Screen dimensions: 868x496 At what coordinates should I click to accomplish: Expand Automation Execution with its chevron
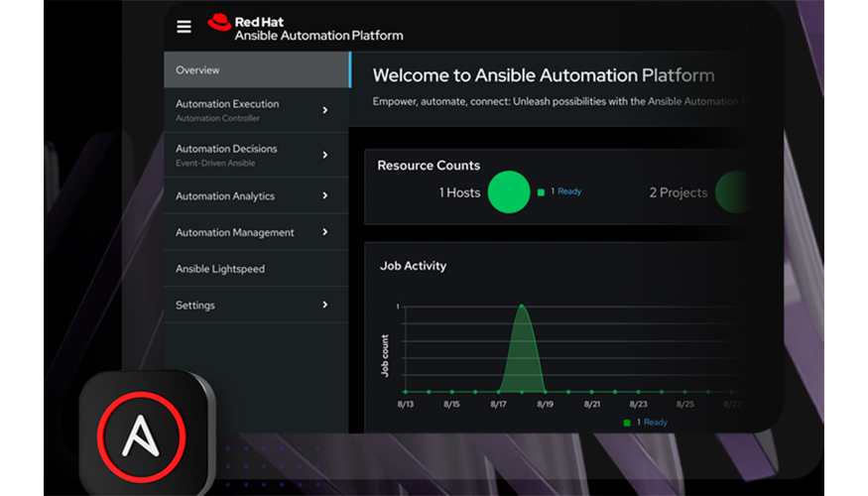click(x=324, y=110)
